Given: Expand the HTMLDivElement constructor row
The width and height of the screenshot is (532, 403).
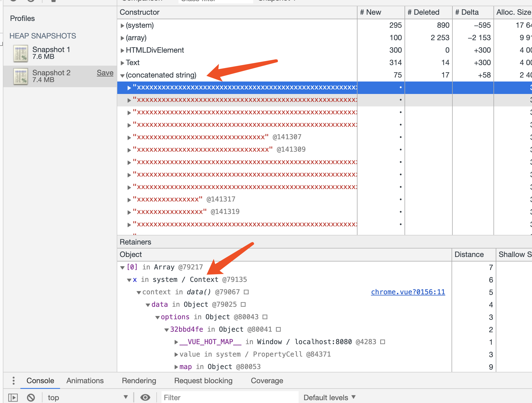Looking at the screenshot, I should click(122, 50).
